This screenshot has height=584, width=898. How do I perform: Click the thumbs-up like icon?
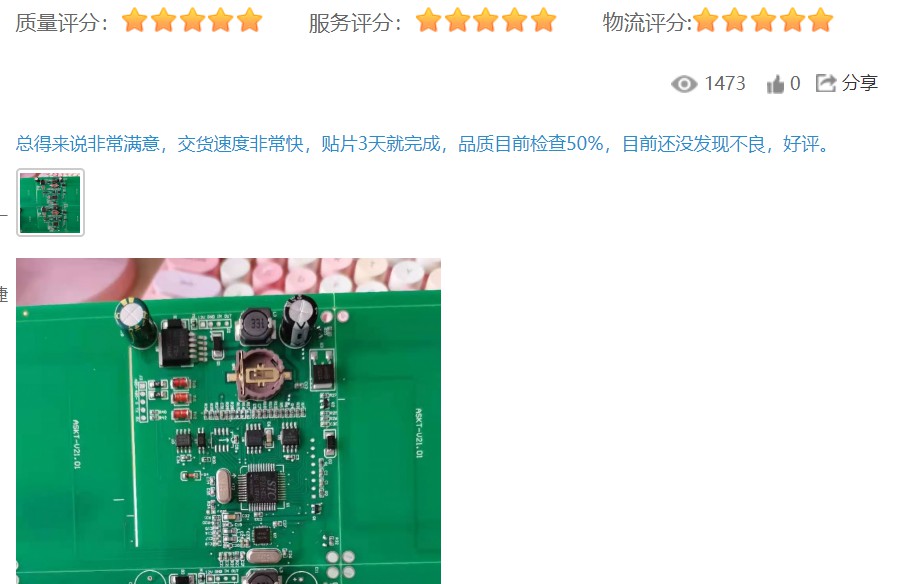[x=775, y=84]
